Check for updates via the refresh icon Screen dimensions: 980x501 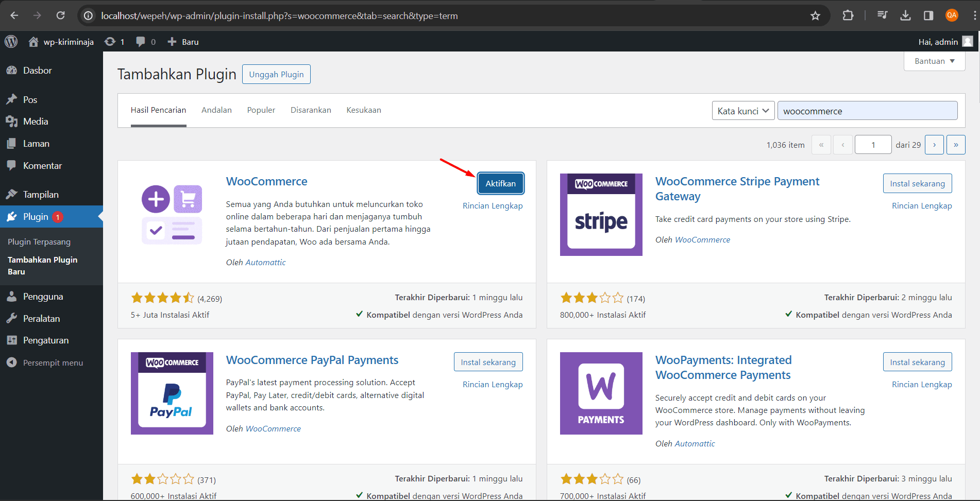109,42
